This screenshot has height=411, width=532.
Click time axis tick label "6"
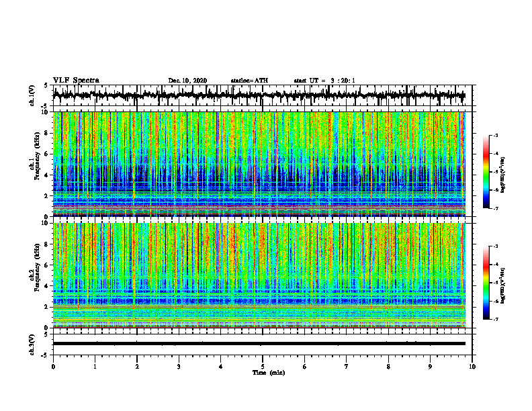(305, 367)
